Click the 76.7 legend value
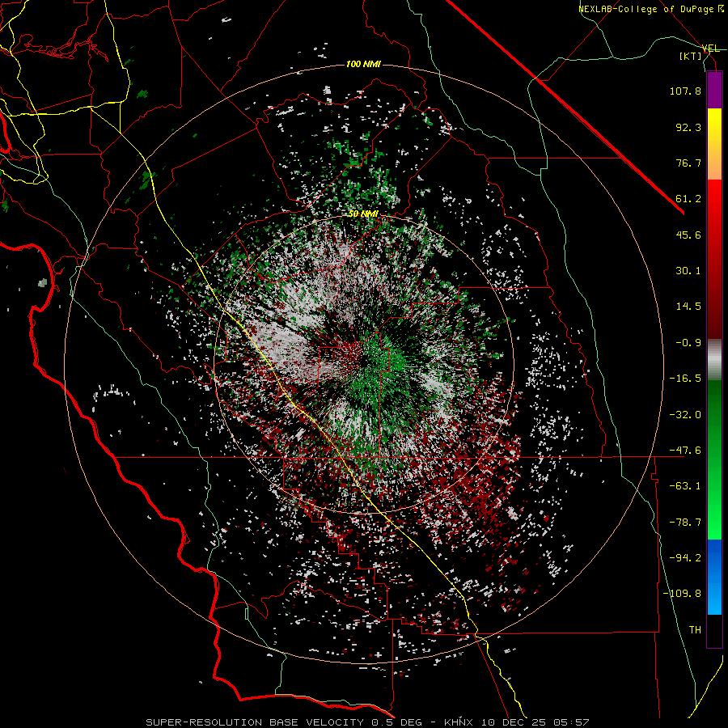The width and height of the screenshot is (728, 728). pos(688,163)
